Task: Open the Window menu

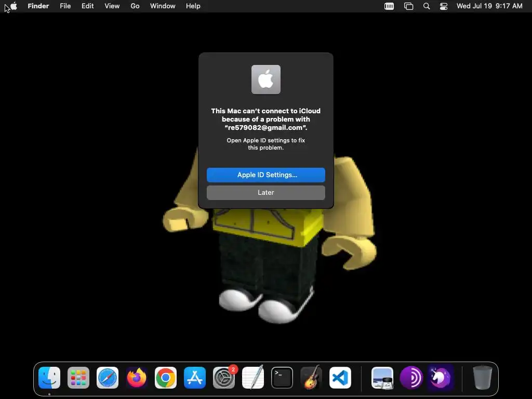Action: tap(163, 6)
